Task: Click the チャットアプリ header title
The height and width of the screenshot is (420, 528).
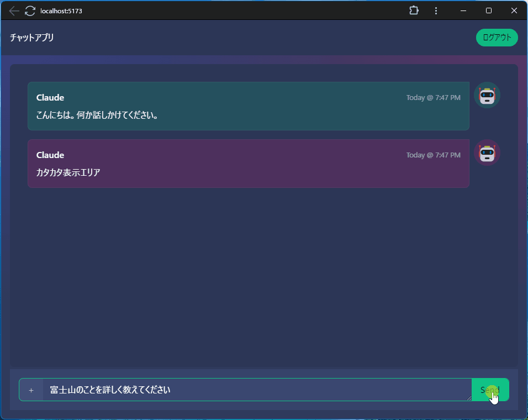Action: click(32, 38)
